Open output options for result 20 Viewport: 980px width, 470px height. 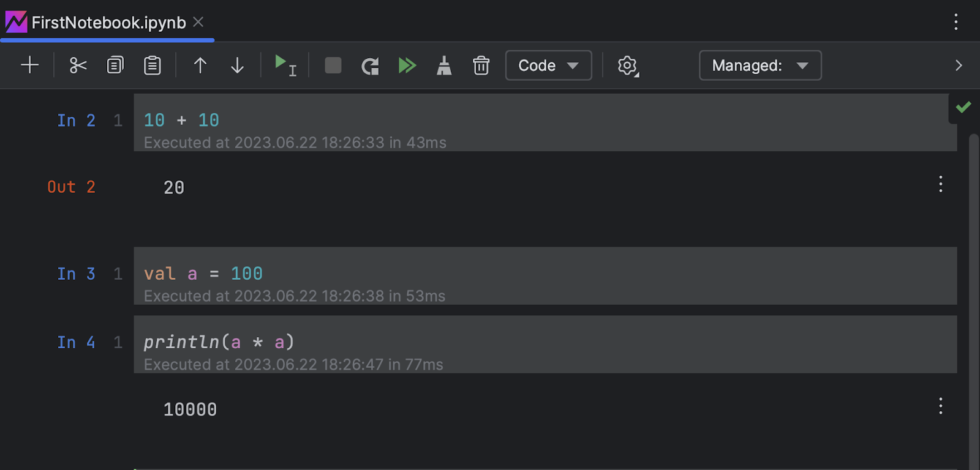pos(941,184)
